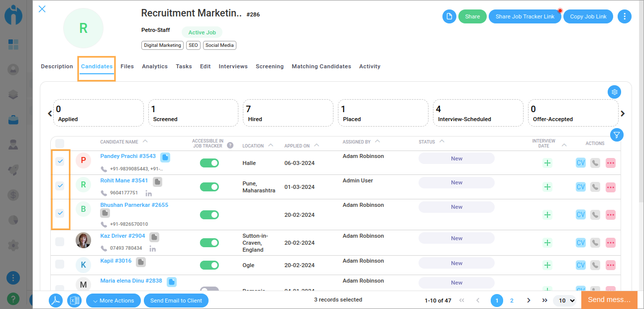644x309 pixels.
Task: Open the Matching Candidates tab
Action: pos(321,66)
